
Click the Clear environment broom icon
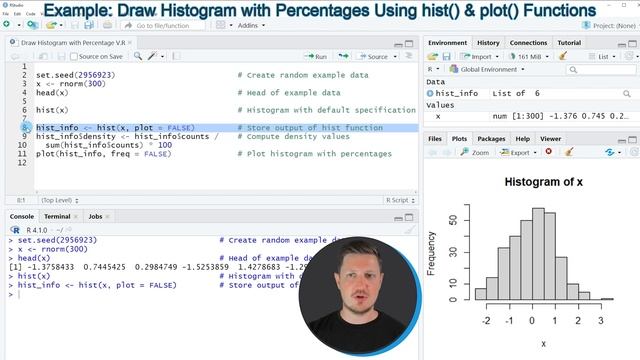(x=563, y=56)
